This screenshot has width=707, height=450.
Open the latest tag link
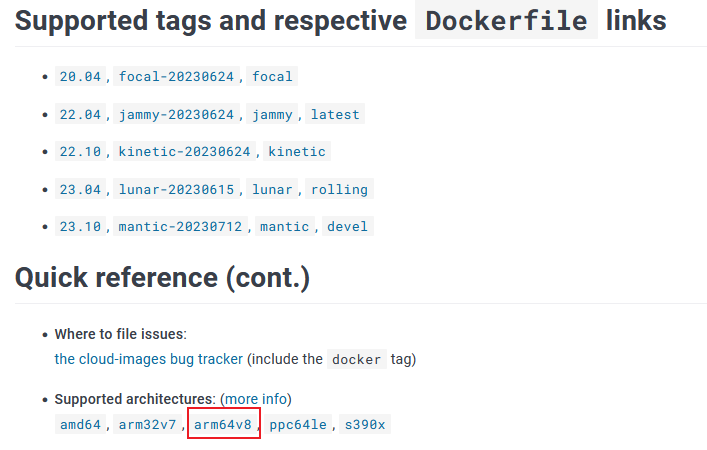335,114
